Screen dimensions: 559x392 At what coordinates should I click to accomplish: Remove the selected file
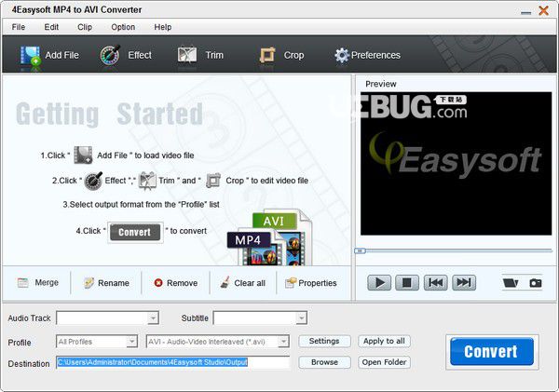(176, 283)
